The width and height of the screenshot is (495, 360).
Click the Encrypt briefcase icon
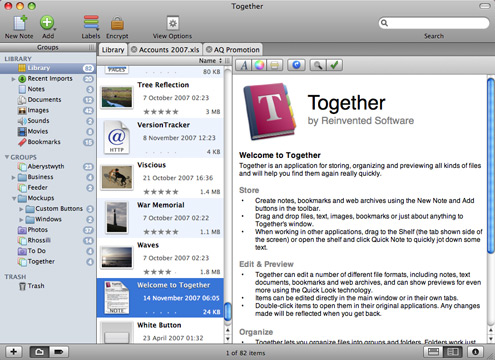pyautogui.click(x=117, y=23)
